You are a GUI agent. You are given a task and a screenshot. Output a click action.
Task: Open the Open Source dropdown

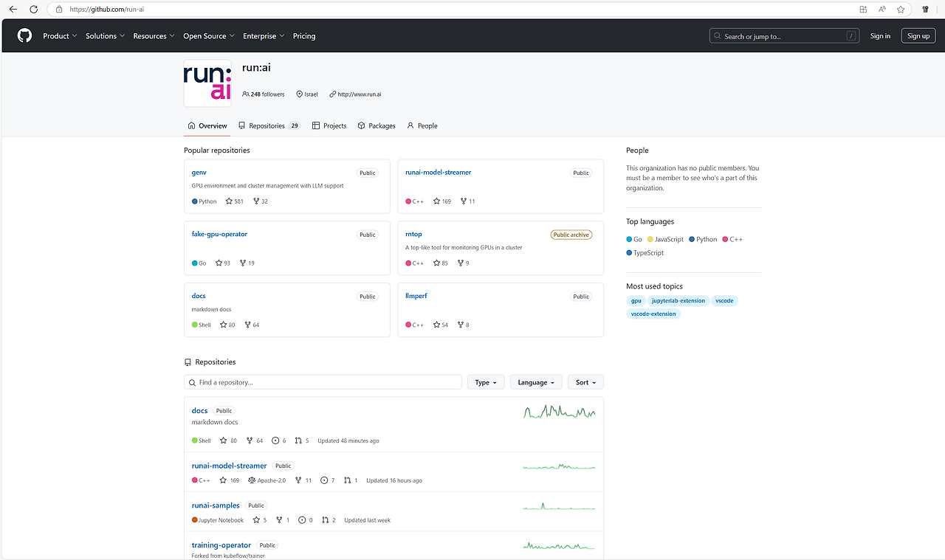pyautogui.click(x=209, y=36)
